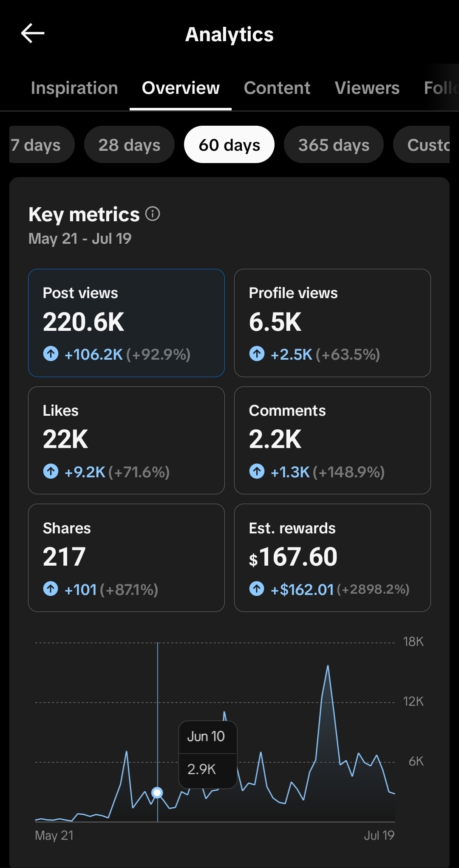Screen dimensions: 459x868
Task: Tap the Comments increase arrow icon
Action: pyautogui.click(x=257, y=471)
